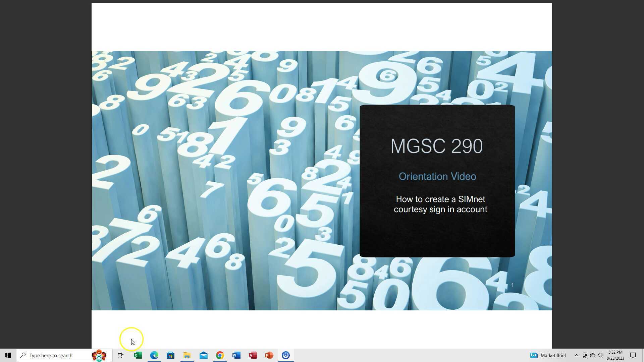Open the Market Brief news widget
Image resolution: width=644 pixels, height=362 pixels.
(x=548, y=355)
